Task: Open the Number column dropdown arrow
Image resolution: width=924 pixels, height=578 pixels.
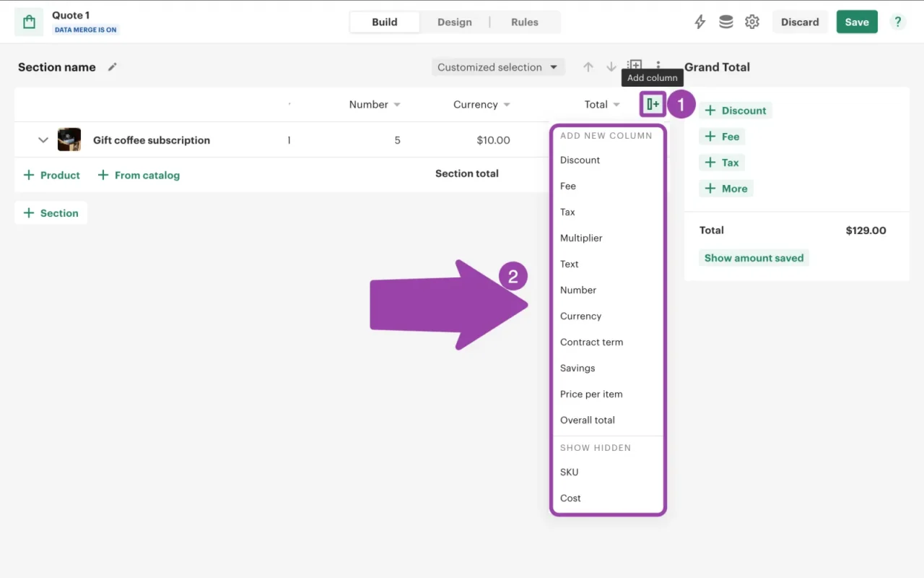Action: pos(397,105)
